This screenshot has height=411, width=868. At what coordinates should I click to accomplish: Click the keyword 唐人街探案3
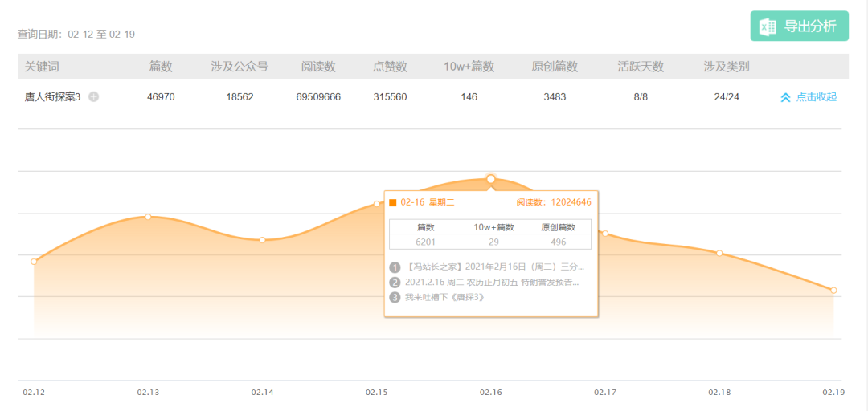pyautogui.click(x=52, y=97)
